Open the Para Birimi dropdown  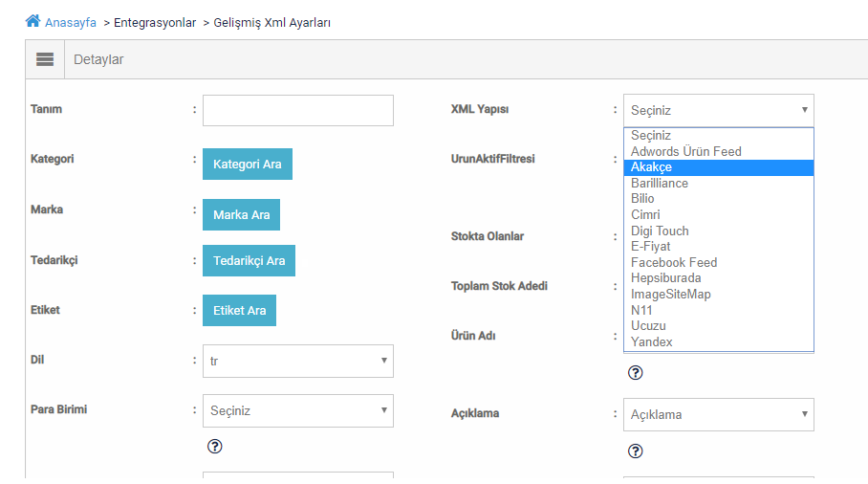[x=298, y=411]
